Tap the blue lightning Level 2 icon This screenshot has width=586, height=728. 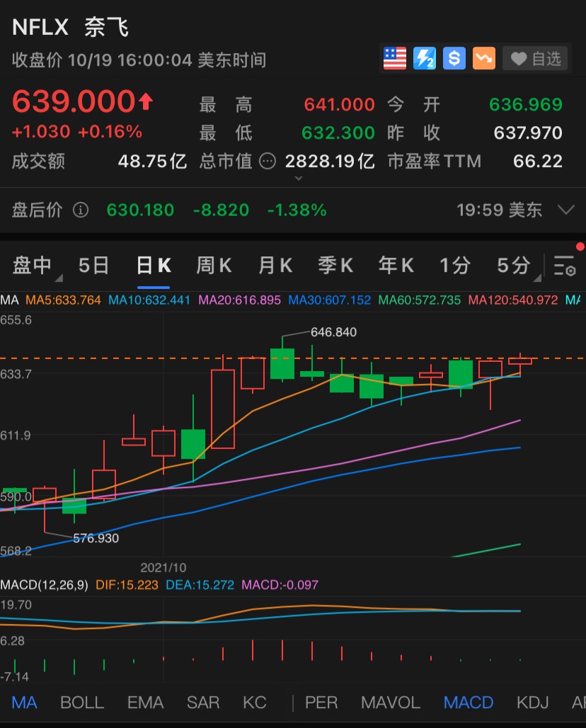click(425, 58)
